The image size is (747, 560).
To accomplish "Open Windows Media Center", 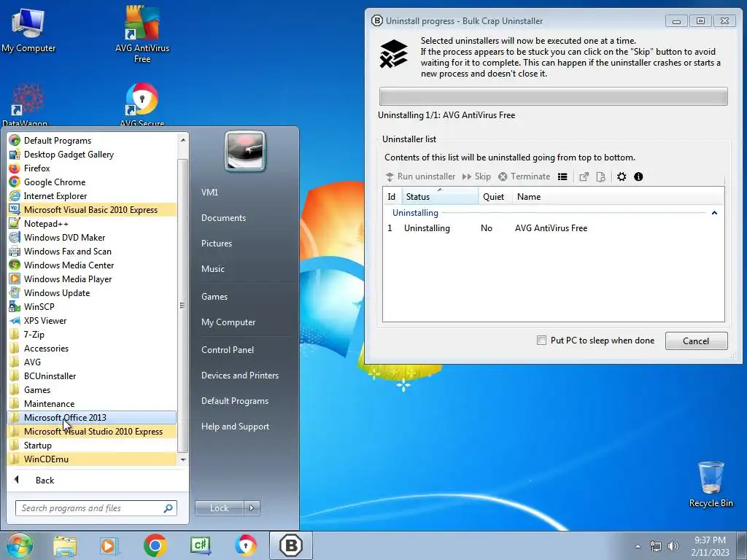I will click(x=93, y=265).
